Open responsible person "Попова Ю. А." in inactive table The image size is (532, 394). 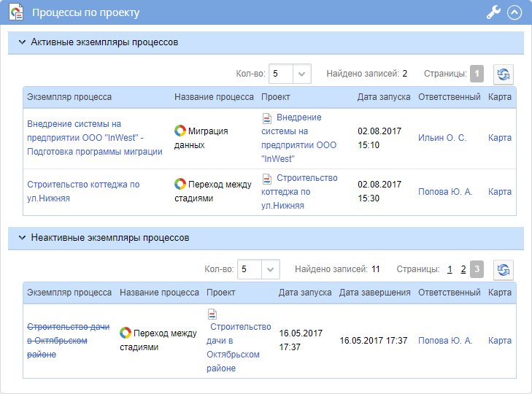pos(444,341)
